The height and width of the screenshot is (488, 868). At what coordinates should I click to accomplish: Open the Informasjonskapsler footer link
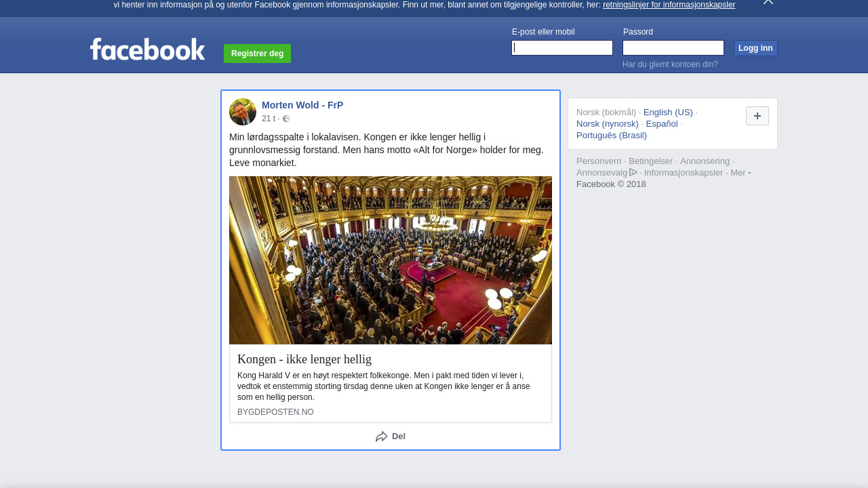684,173
